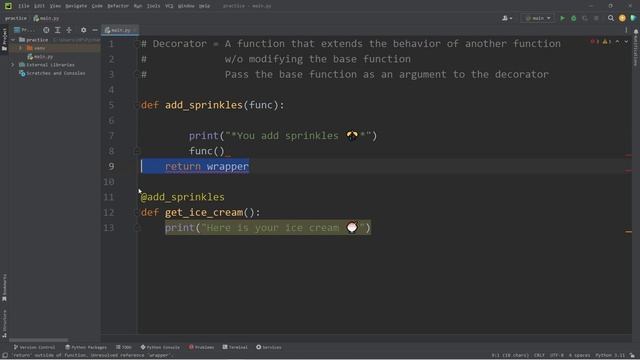Open the Edit menu
Image resolution: width=640 pixels, height=360 pixels.
click(39, 6)
